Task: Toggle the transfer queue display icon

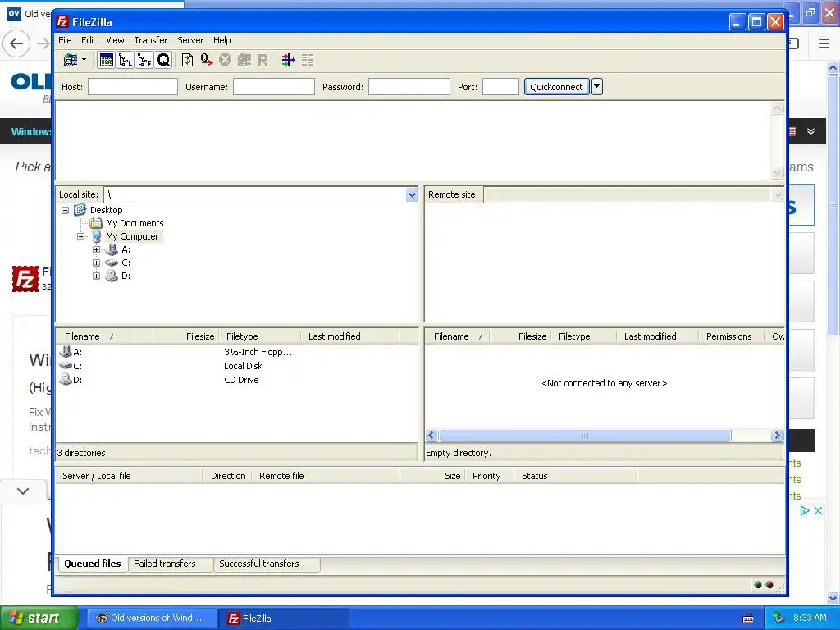Action: click(163, 60)
